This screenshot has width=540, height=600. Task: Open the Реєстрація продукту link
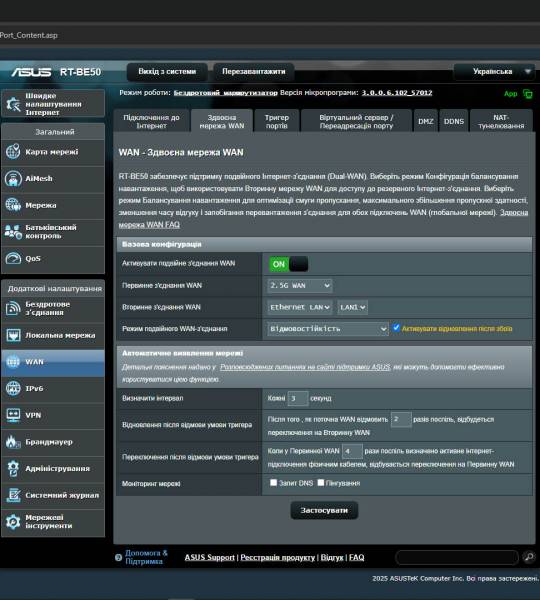(x=277, y=557)
